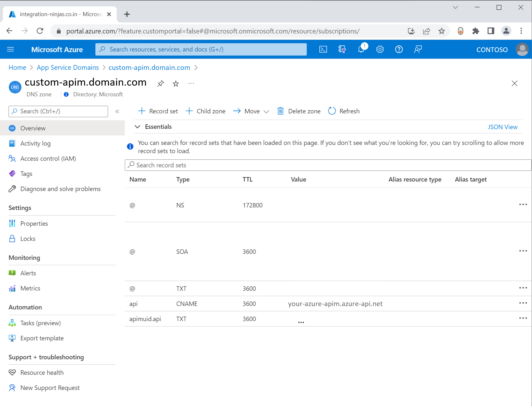Click the Refresh zone icon
The image size is (532, 406).
tap(332, 111)
